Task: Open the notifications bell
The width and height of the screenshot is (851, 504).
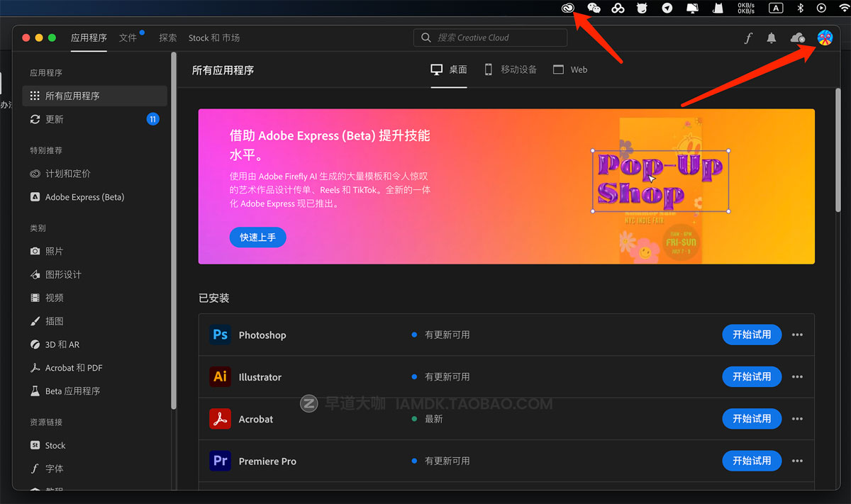Action: pos(772,38)
